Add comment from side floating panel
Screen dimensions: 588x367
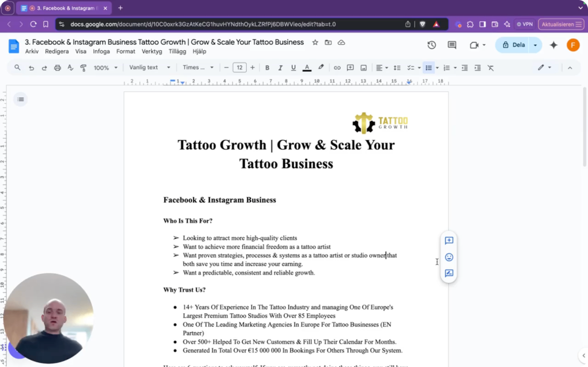449,241
